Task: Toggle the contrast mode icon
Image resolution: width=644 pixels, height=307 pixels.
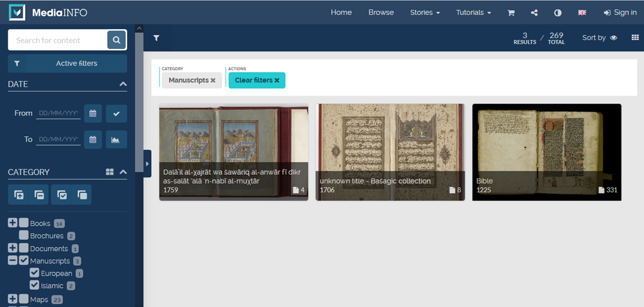Action: tap(558, 13)
